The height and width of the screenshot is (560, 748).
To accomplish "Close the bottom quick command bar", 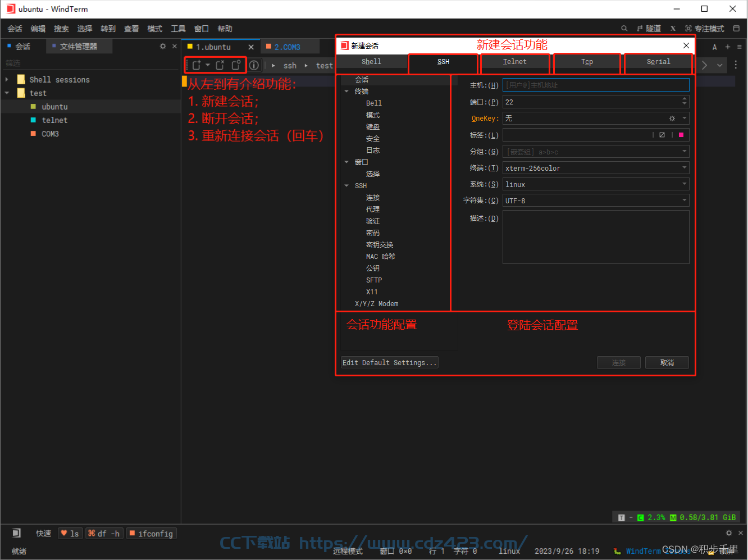I will 741,533.
